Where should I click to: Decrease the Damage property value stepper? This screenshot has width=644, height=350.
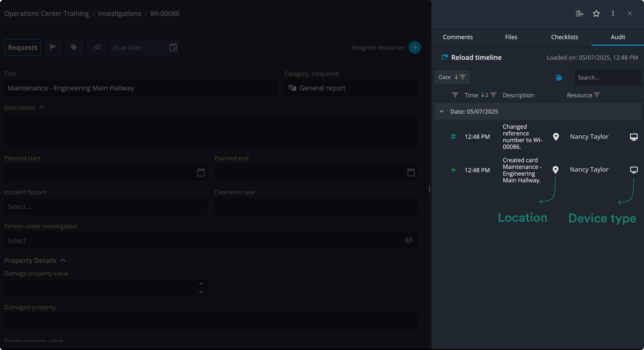point(201,292)
